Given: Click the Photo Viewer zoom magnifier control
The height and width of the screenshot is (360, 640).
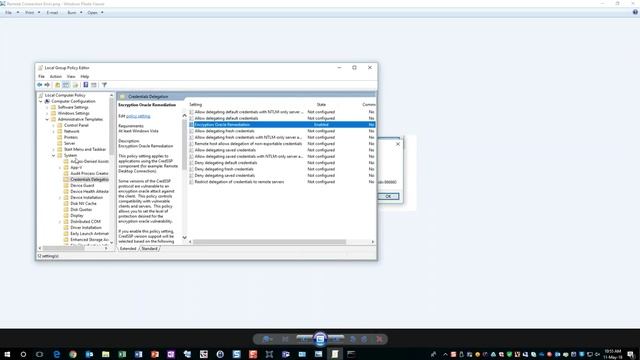Looking at the screenshot, I should (267, 339).
